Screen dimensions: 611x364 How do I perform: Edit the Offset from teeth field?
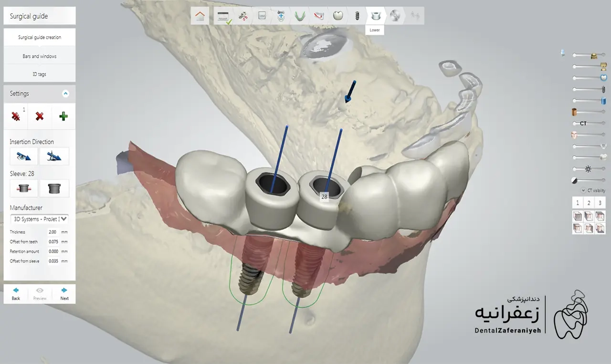(x=53, y=241)
